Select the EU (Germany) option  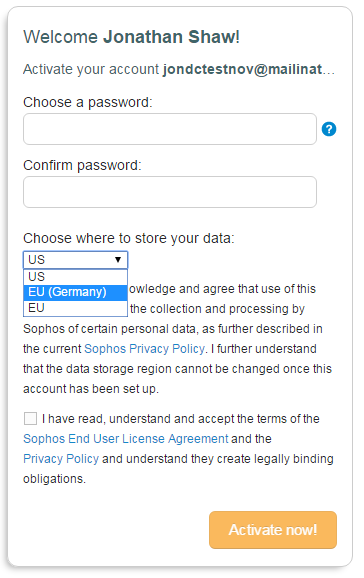coord(75,292)
